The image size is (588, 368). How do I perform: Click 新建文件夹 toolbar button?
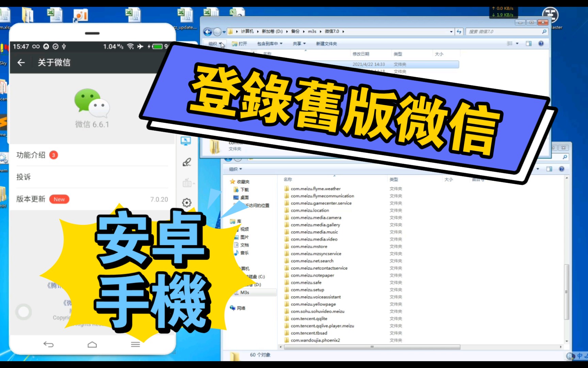(x=326, y=44)
